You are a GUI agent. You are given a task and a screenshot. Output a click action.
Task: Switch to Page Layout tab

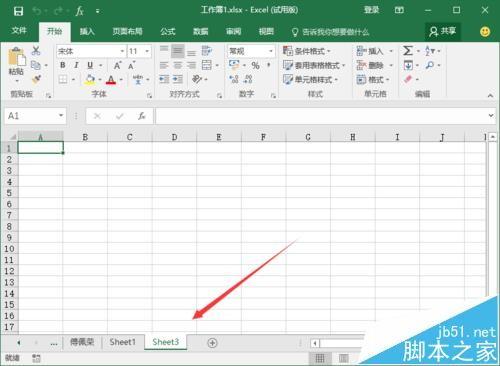pos(127,31)
